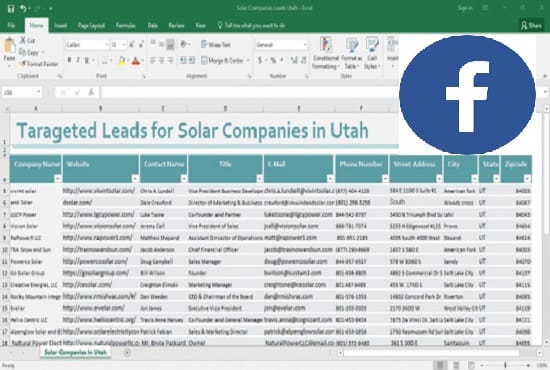Open Company Name filter dropdown

[57, 179]
